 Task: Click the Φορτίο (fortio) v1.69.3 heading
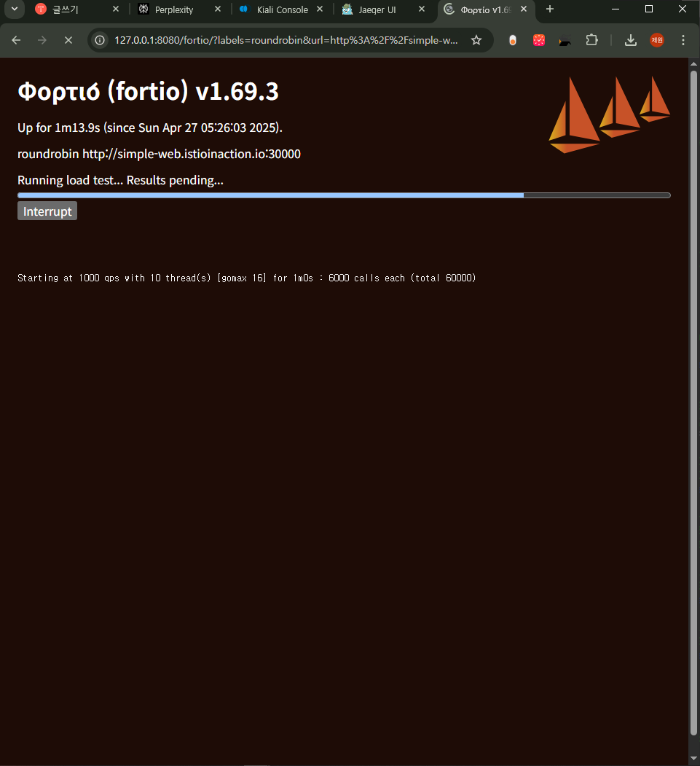(148, 91)
